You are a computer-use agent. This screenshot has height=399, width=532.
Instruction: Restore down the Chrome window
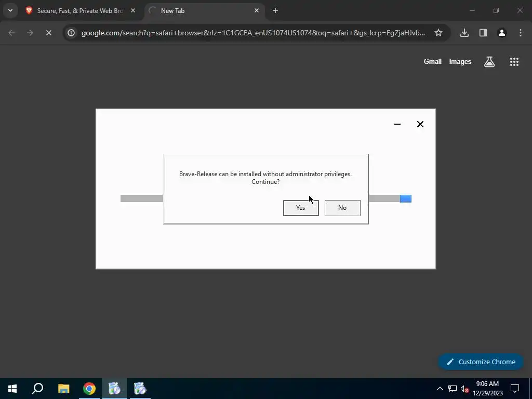496,10
